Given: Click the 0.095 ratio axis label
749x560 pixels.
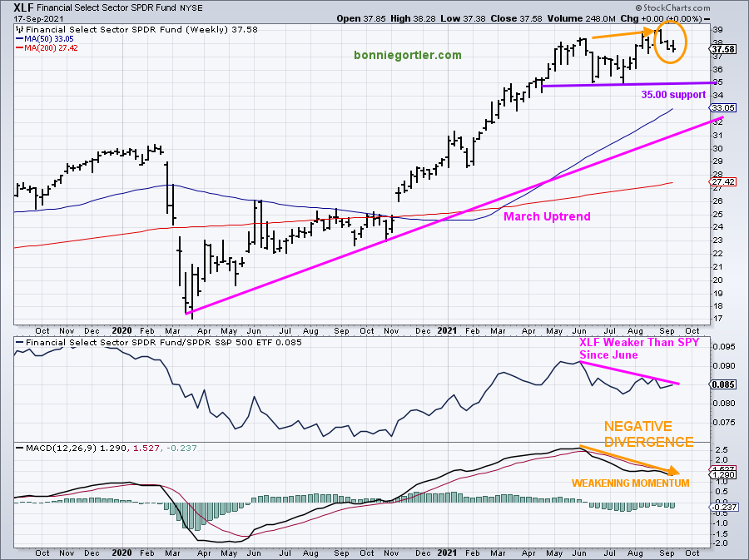Looking at the screenshot, I should (722, 347).
